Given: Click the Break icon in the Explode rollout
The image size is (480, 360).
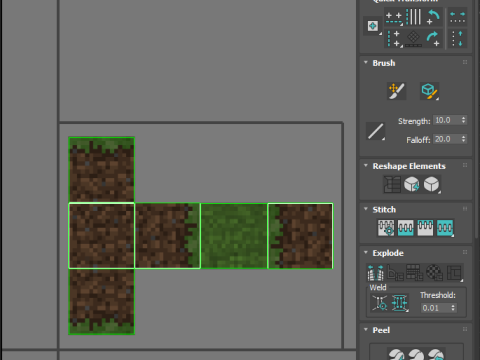Looking at the screenshot, I should tap(375, 273).
